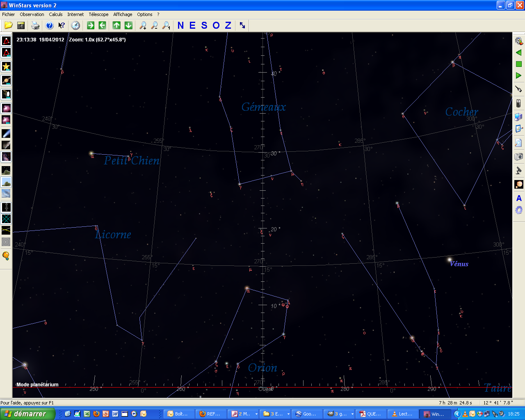Image resolution: width=525 pixels, height=420 pixels.
Task: Open the Calculs menu
Action: 56,14
